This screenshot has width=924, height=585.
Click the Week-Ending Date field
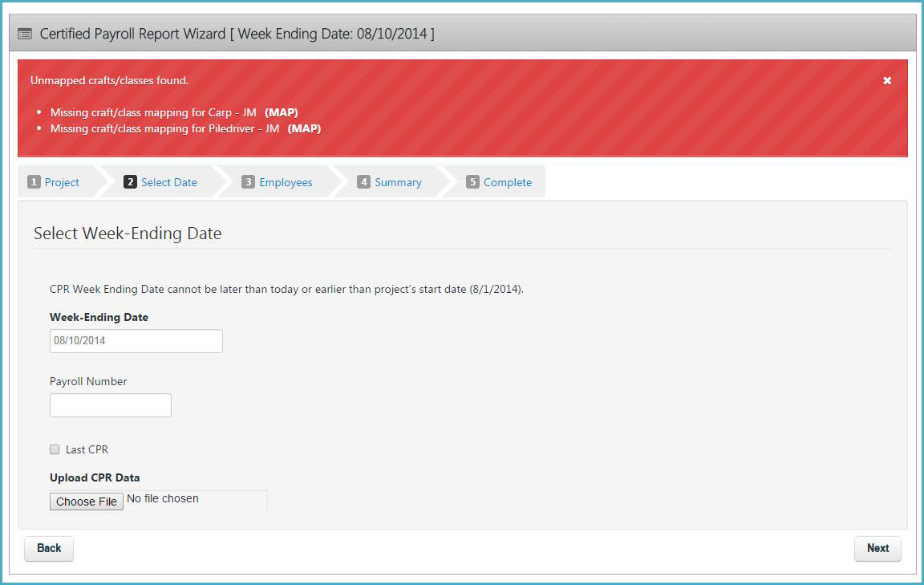click(x=136, y=340)
